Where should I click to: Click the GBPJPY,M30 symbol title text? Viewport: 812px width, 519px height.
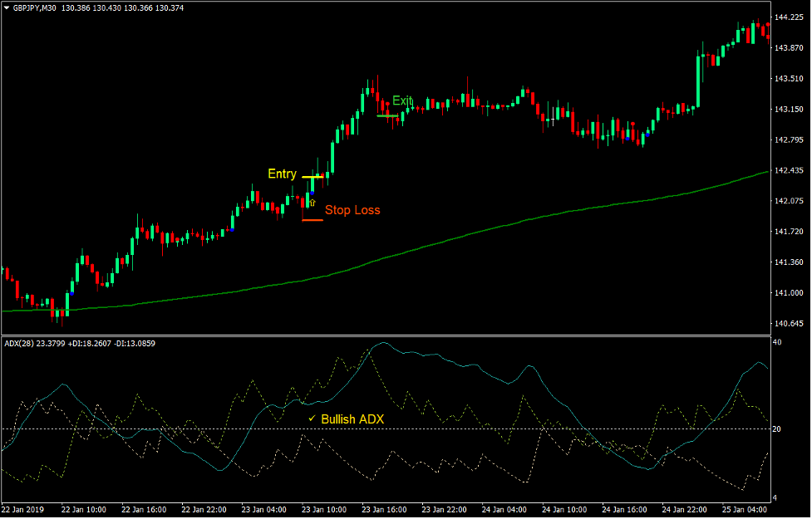[34, 7]
